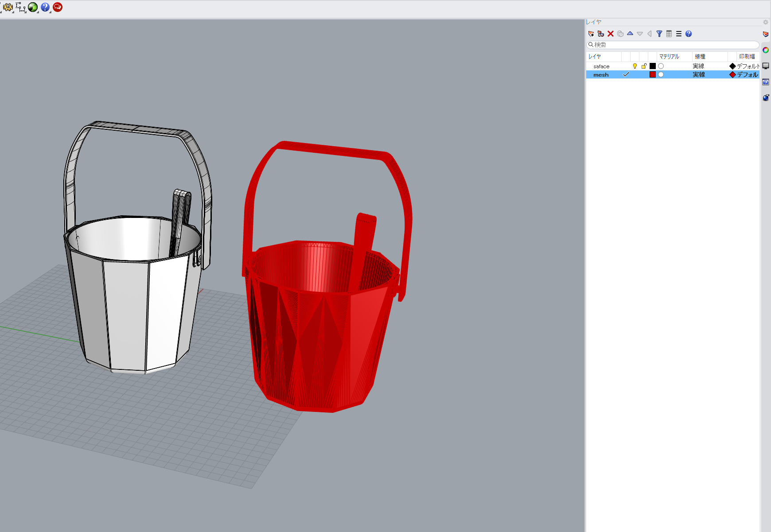The height and width of the screenshot is (532, 771).
Task: Create a new sublayer icon
Action: coord(601,34)
